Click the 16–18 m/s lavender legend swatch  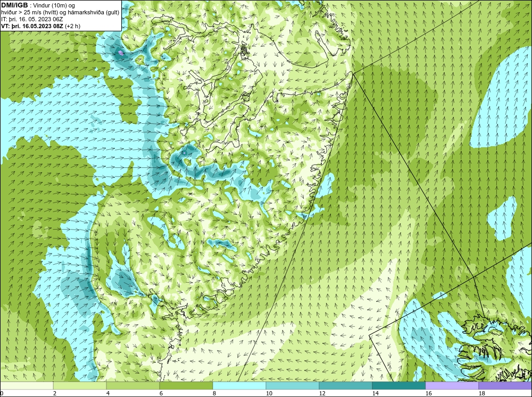452,386
